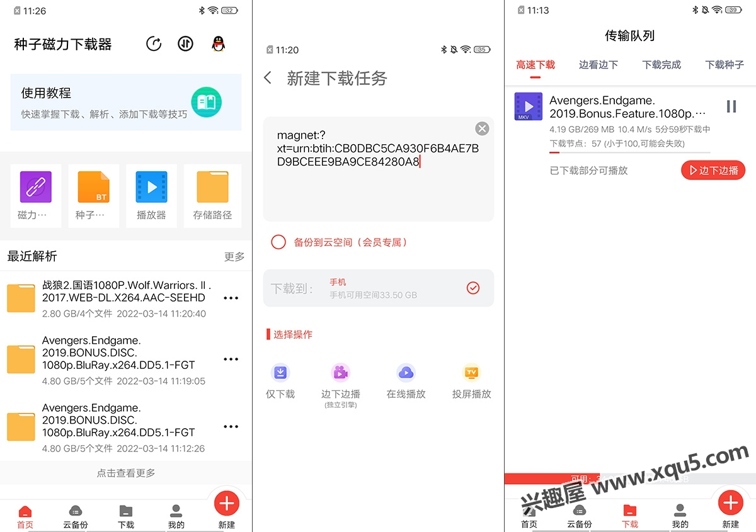
Task: Switch to 边看边下 tab
Action: point(598,65)
